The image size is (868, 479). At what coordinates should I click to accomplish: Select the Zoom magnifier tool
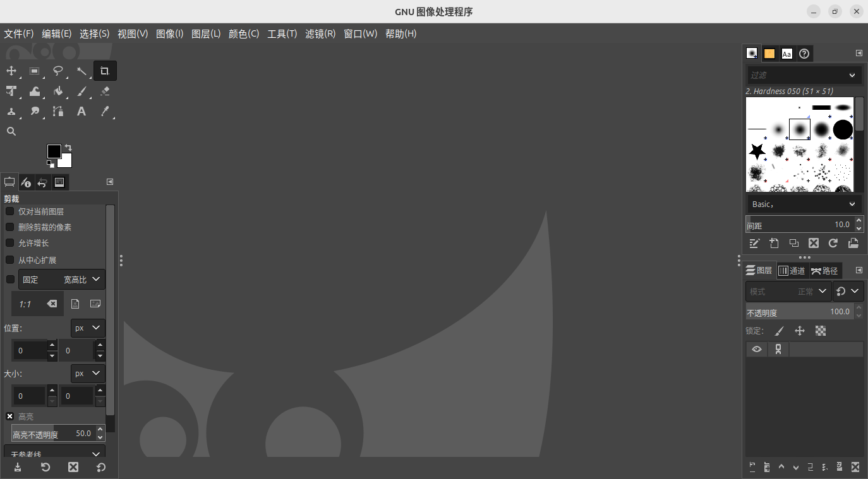pyautogui.click(x=11, y=131)
